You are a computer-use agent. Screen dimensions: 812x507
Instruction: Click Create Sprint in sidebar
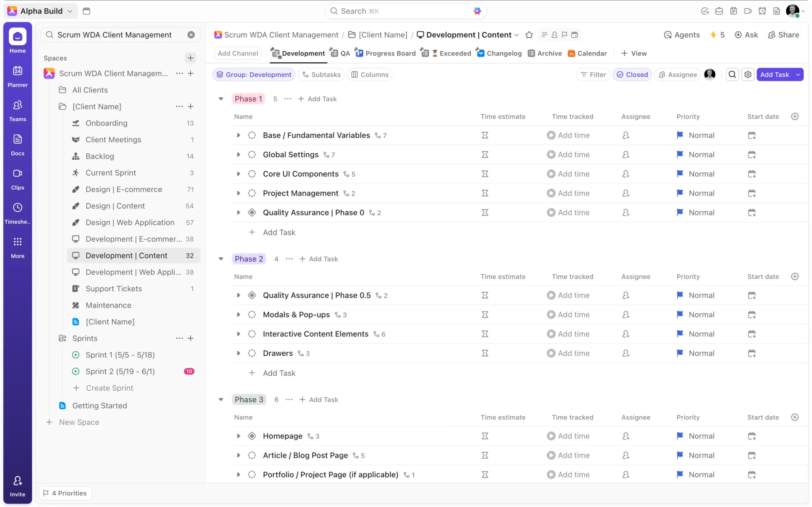109,388
